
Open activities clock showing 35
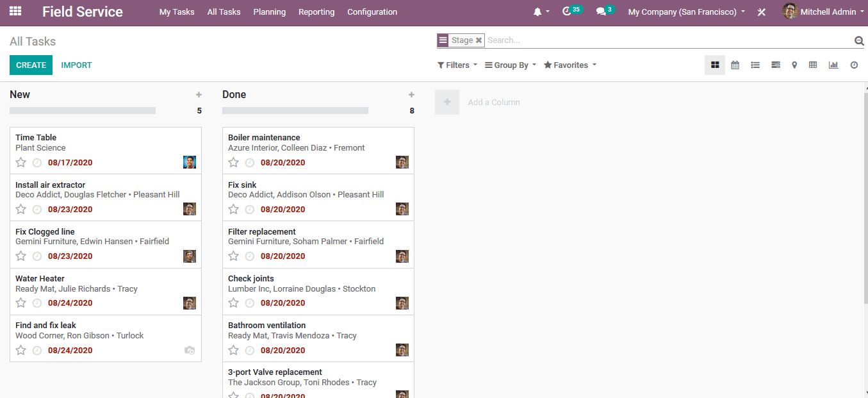(x=572, y=12)
